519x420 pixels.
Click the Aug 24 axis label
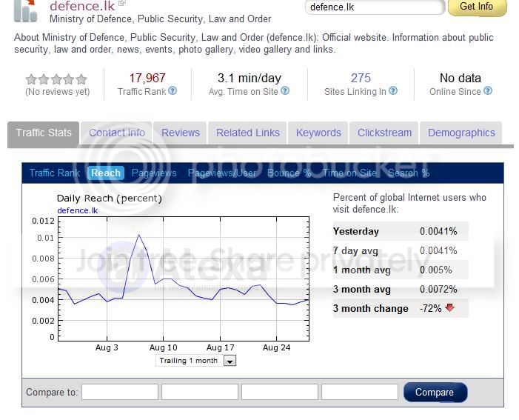(276, 347)
